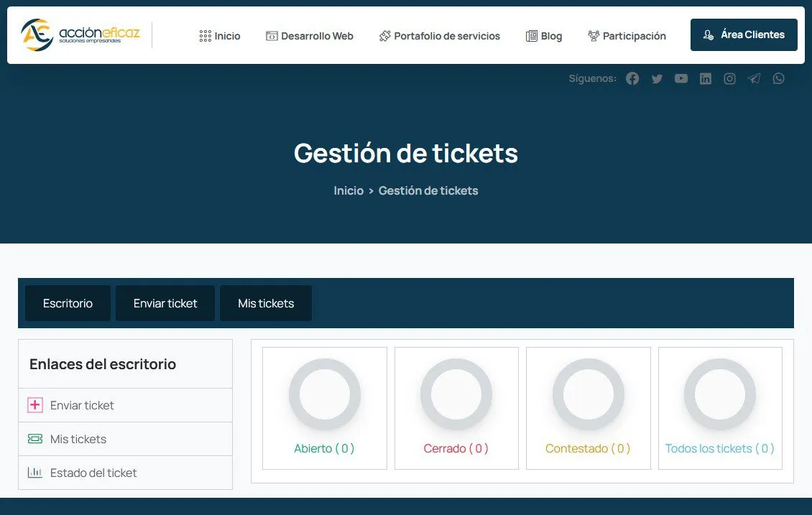This screenshot has width=812, height=515.
Task: Click the Contestado circular progress ring
Action: [589, 394]
